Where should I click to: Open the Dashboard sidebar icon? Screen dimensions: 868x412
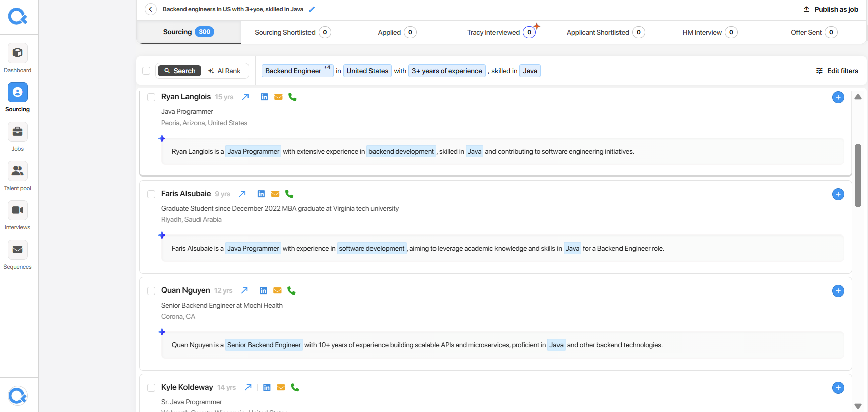pos(17,53)
